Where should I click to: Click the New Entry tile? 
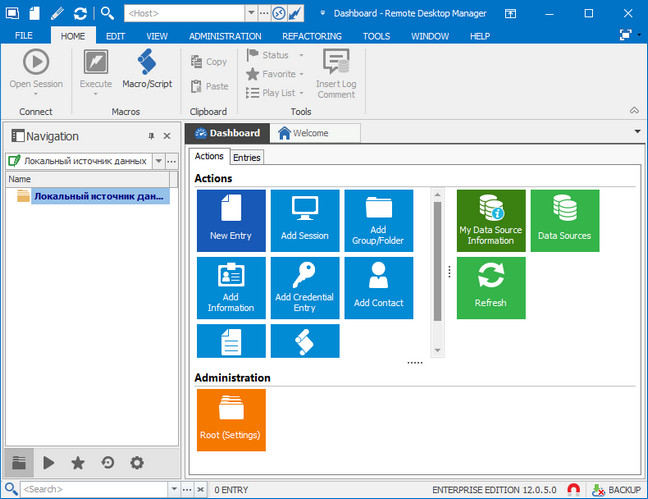coord(231,220)
